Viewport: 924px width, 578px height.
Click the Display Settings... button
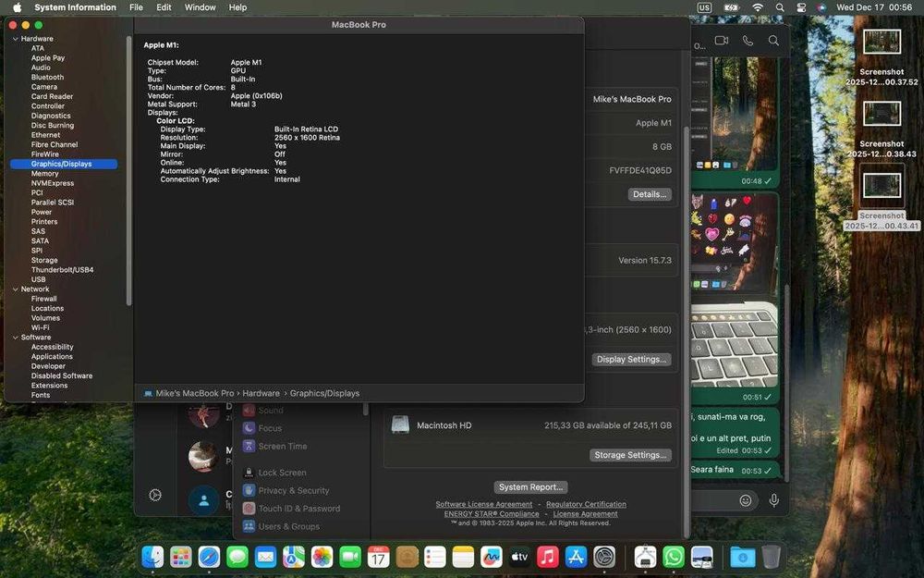pos(631,359)
